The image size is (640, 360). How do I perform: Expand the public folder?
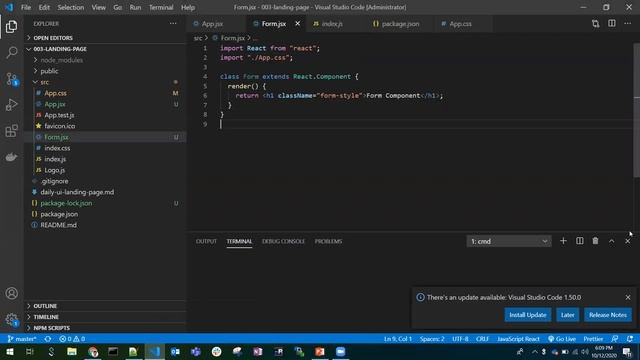[x=105, y=71]
